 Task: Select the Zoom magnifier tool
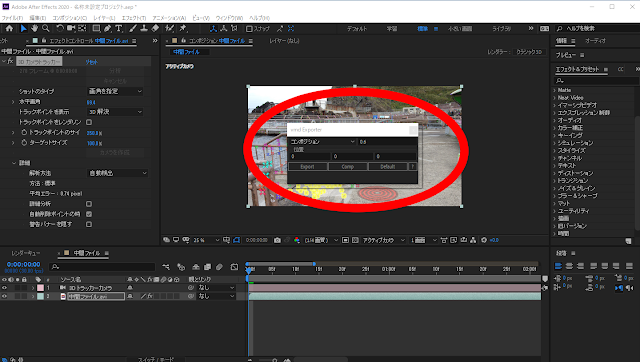(x=46, y=29)
